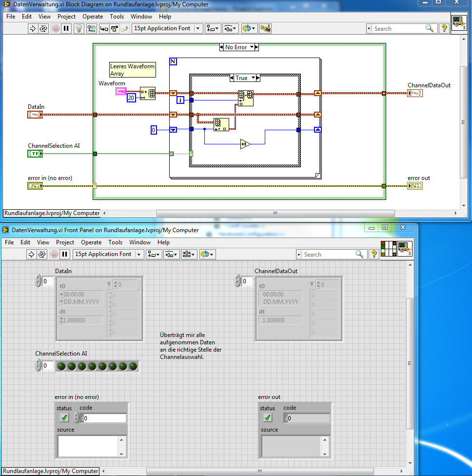Toggle first LED in ChannelSelection AI array
This screenshot has height=476, width=472.
[x=62, y=366]
